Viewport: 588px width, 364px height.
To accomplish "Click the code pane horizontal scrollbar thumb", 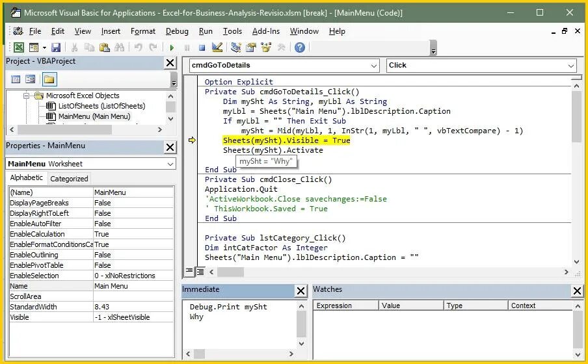I will tap(230, 272).
